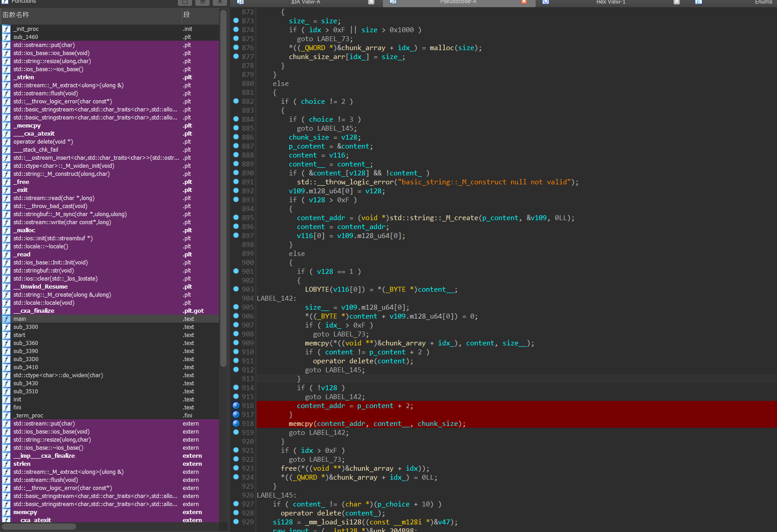777x532 pixels.
Task: Click 'goto LABEL_73' on line 875
Action: [x=325, y=39]
